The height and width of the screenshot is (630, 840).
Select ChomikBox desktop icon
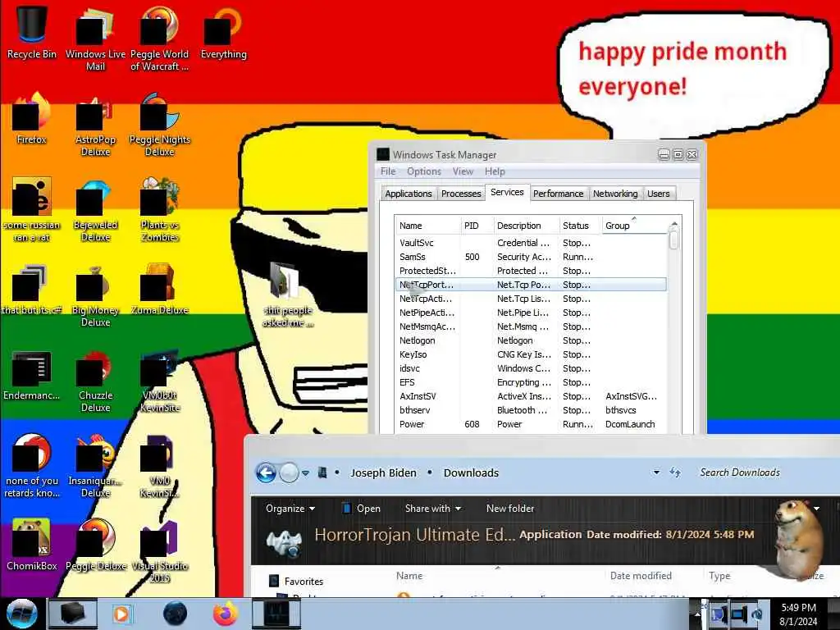pyautogui.click(x=32, y=546)
